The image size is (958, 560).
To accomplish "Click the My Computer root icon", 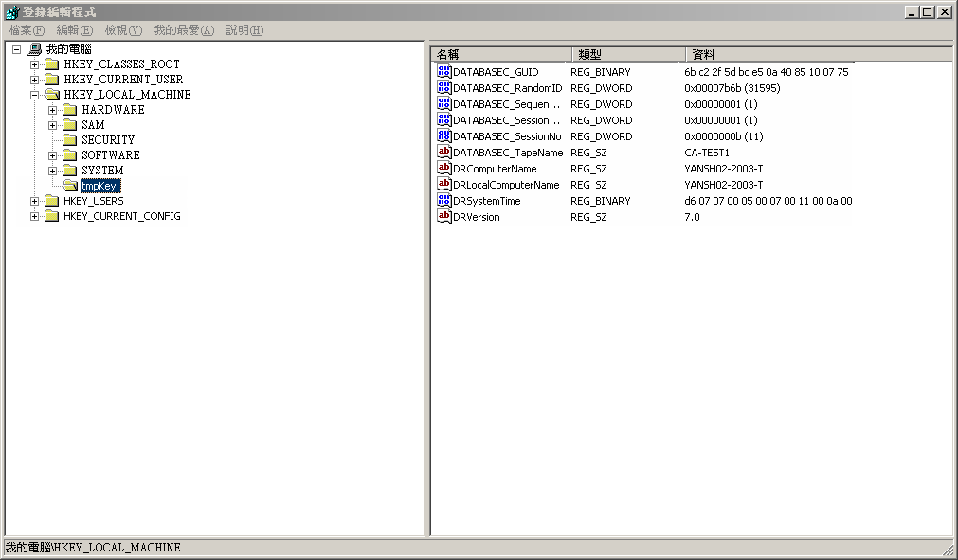I will (35, 49).
